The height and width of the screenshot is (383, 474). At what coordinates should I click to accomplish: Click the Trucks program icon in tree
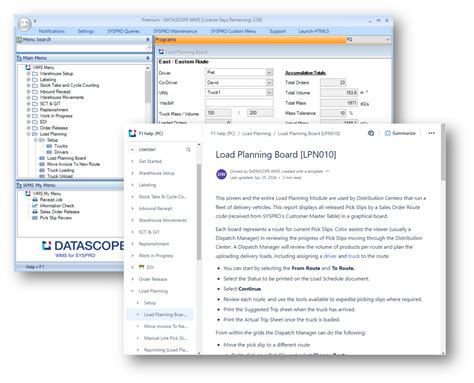point(49,146)
